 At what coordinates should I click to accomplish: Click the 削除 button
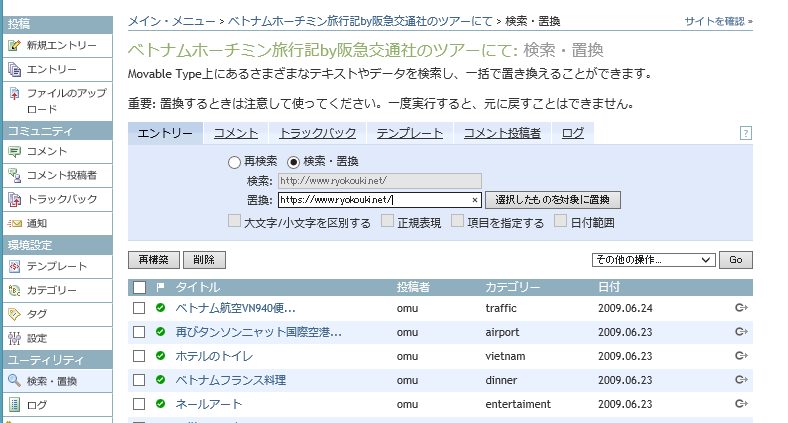tap(204, 260)
